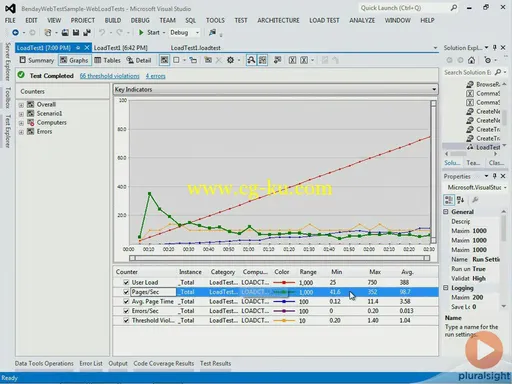Click the graph layout panes icon
Image resolution: width=512 pixels, height=384 pixels.
pyautogui.click(x=176, y=60)
